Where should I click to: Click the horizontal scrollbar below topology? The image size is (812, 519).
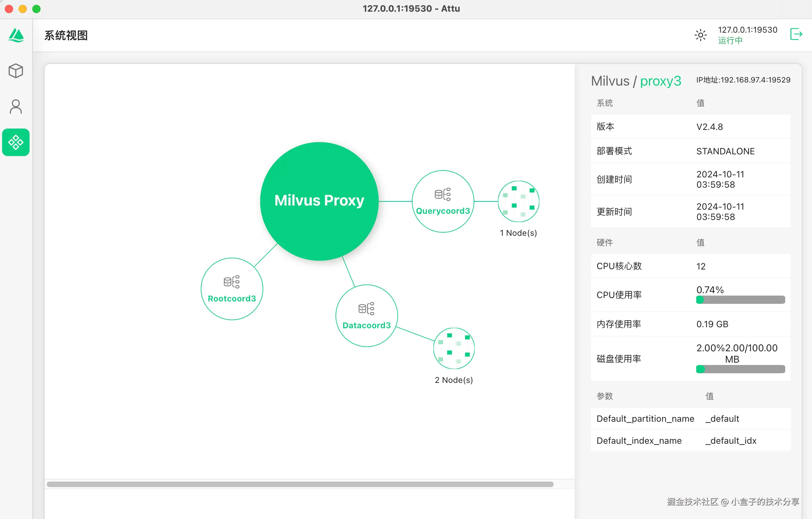[x=300, y=484]
